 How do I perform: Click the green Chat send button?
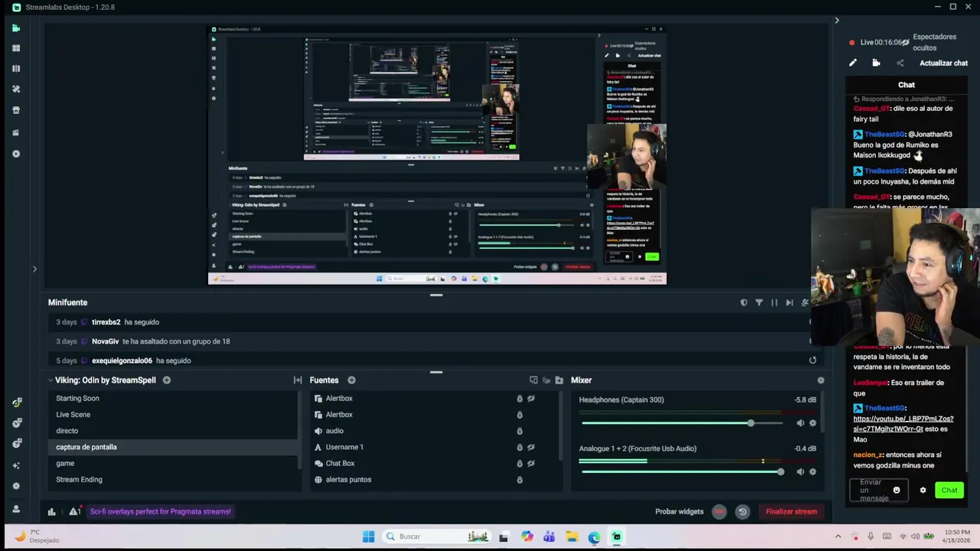(949, 491)
